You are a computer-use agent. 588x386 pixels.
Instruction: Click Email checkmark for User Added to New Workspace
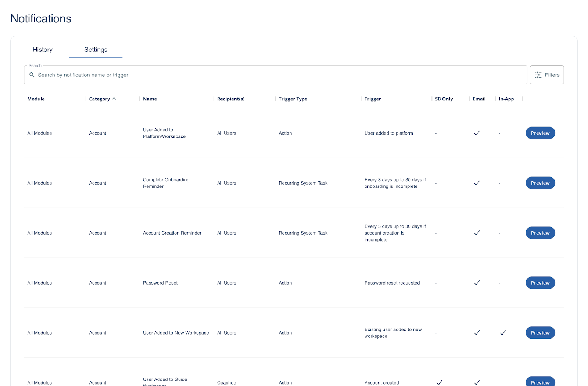477,333
